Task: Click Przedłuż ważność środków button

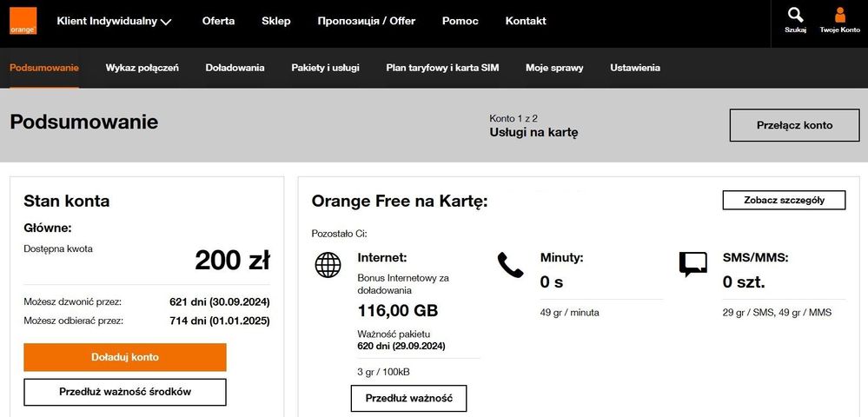Action: click(x=125, y=392)
